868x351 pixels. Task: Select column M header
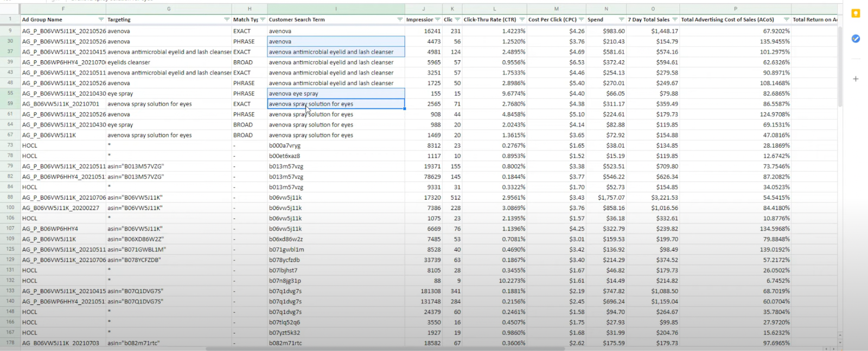[557, 9]
